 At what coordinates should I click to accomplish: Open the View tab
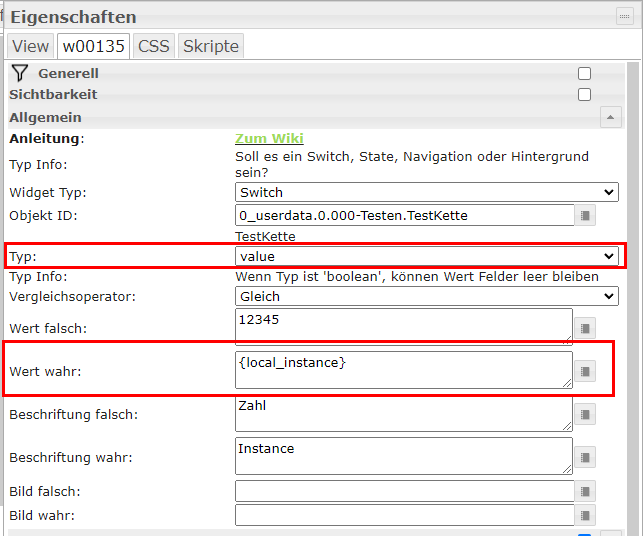click(x=30, y=46)
